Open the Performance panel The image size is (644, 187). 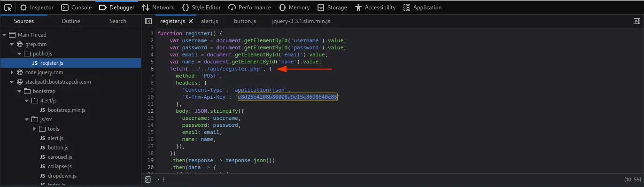[x=249, y=8]
